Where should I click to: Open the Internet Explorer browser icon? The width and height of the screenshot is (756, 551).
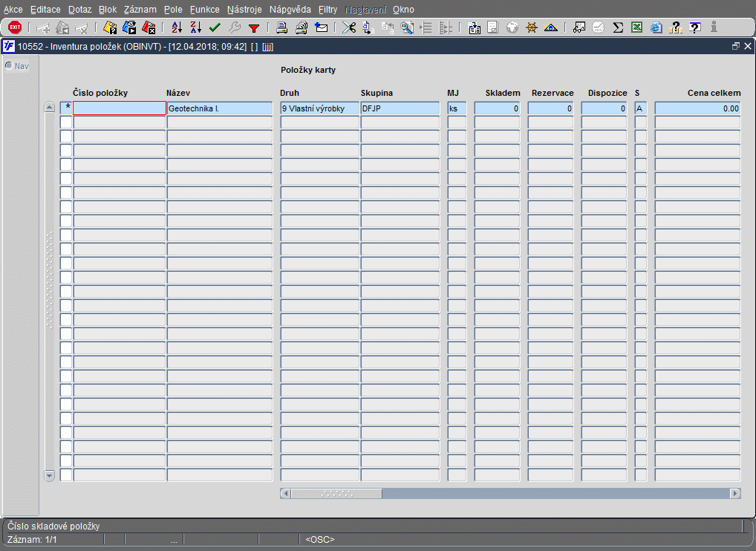(656, 27)
